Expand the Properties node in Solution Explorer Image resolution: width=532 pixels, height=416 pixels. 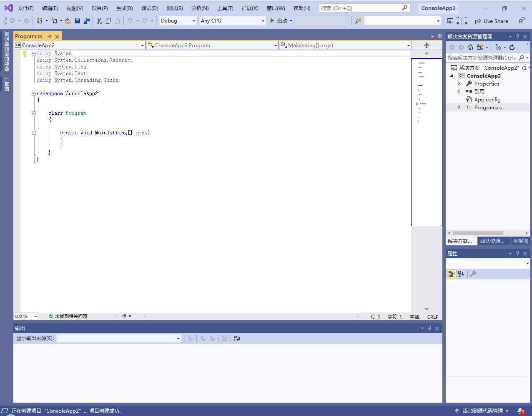(x=459, y=83)
